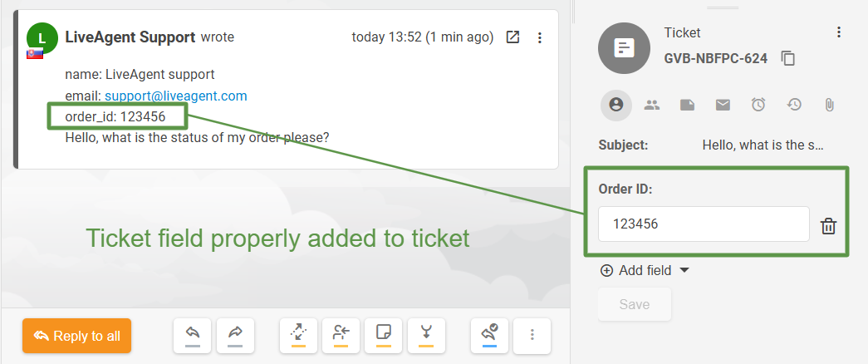Click the single reply arrow button

pos(192,335)
